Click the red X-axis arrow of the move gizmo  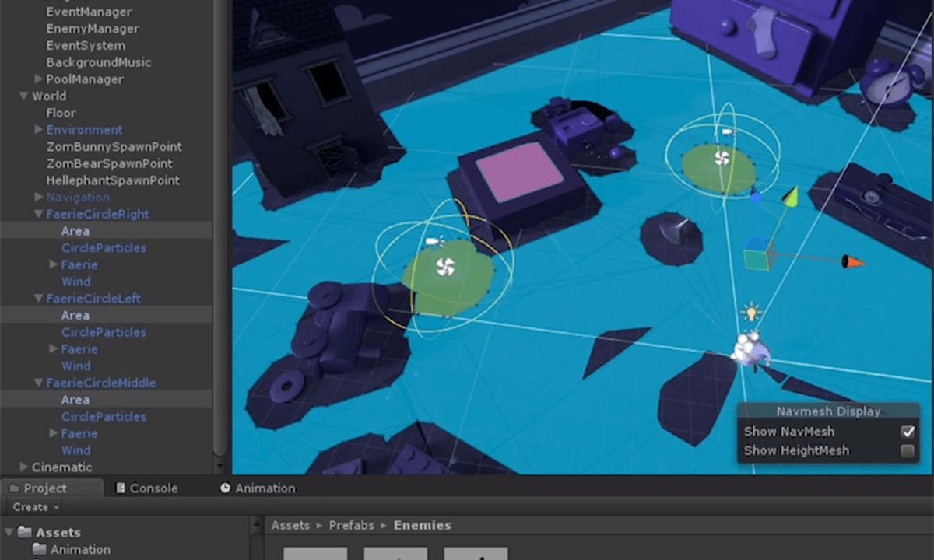point(853,262)
